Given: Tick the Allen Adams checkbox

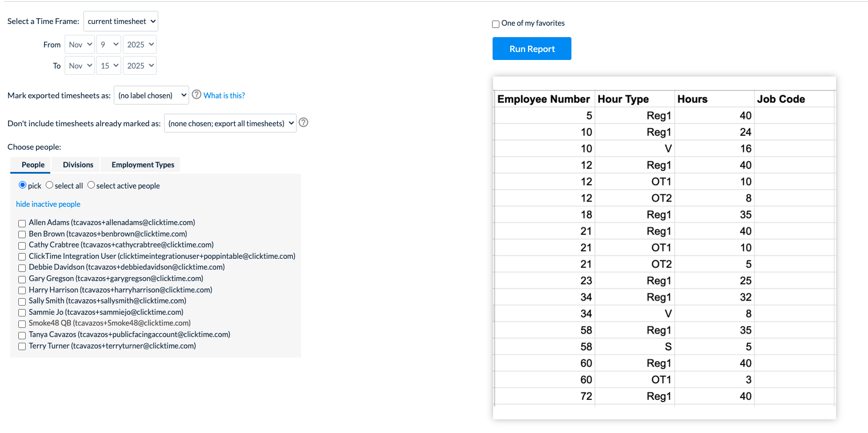Looking at the screenshot, I should click(x=22, y=223).
